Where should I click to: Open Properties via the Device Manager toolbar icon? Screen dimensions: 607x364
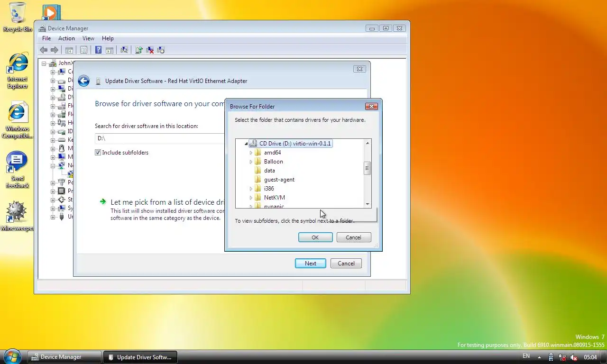coord(83,50)
